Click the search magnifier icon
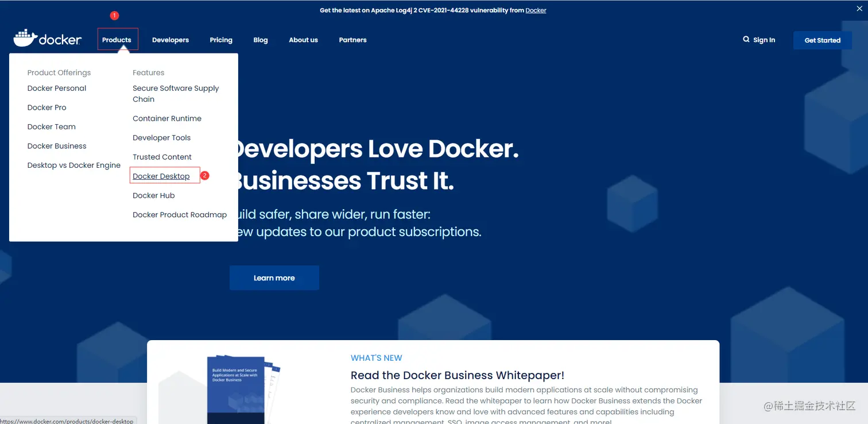Screen dimensions: 868x424 coord(746,40)
